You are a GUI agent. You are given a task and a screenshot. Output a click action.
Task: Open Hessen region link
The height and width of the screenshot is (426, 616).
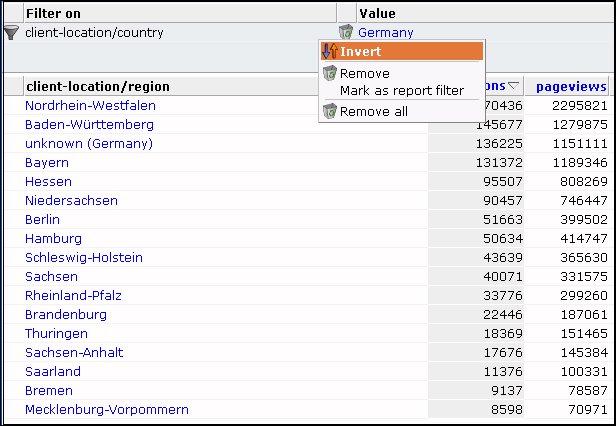pyautogui.click(x=48, y=182)
